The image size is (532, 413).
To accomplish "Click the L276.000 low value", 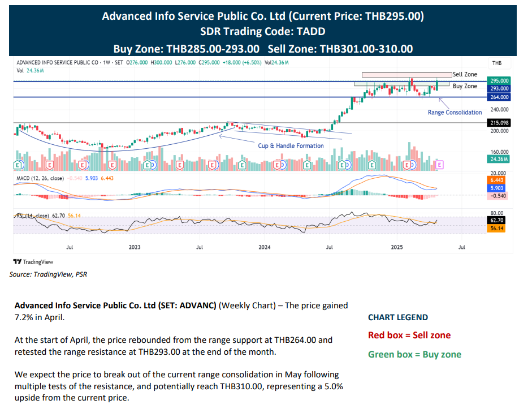I will [x=185, y=62].
